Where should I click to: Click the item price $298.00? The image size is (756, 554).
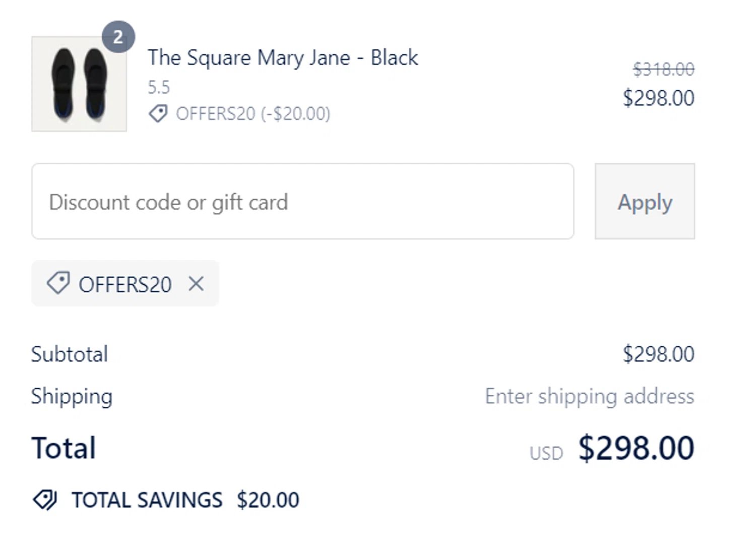pos(659,98)
